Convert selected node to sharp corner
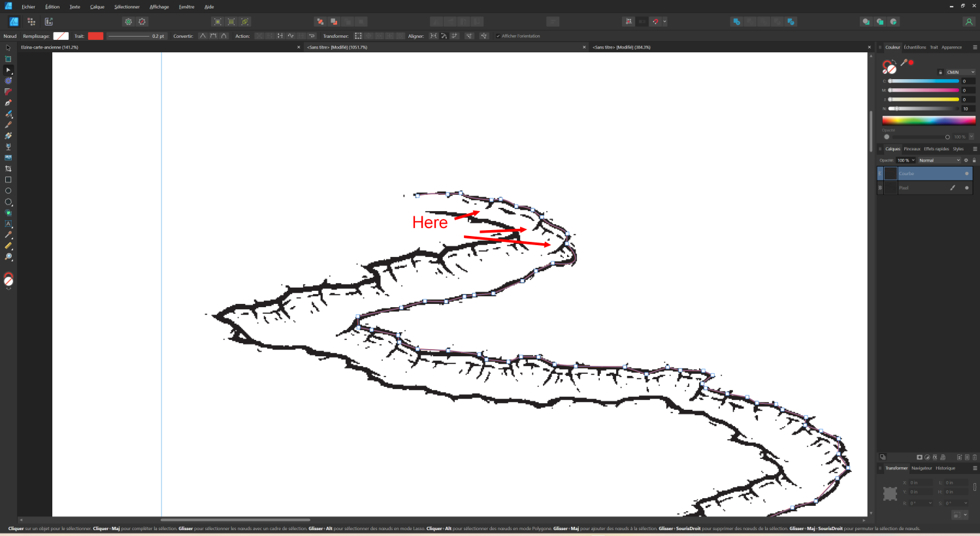 tap(203, 36)
